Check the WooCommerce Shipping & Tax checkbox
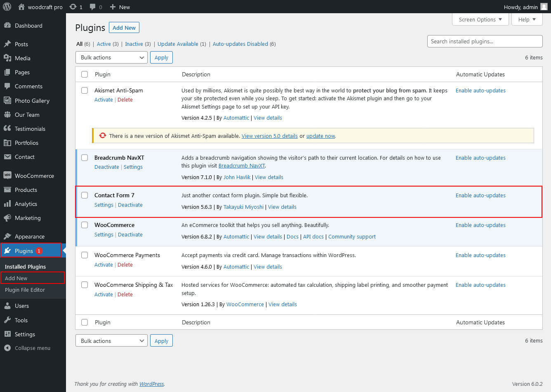This screenshot has height=392, width=551. [85, 285]
